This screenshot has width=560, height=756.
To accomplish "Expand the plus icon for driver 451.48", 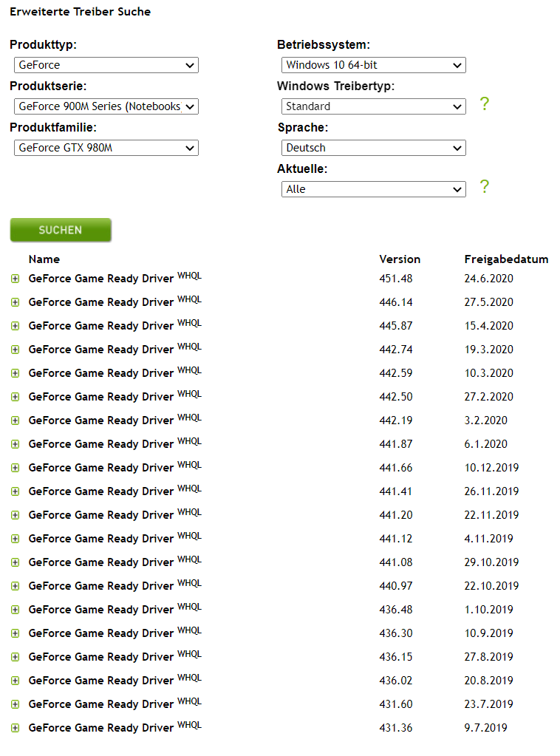I will coord(15,279).
